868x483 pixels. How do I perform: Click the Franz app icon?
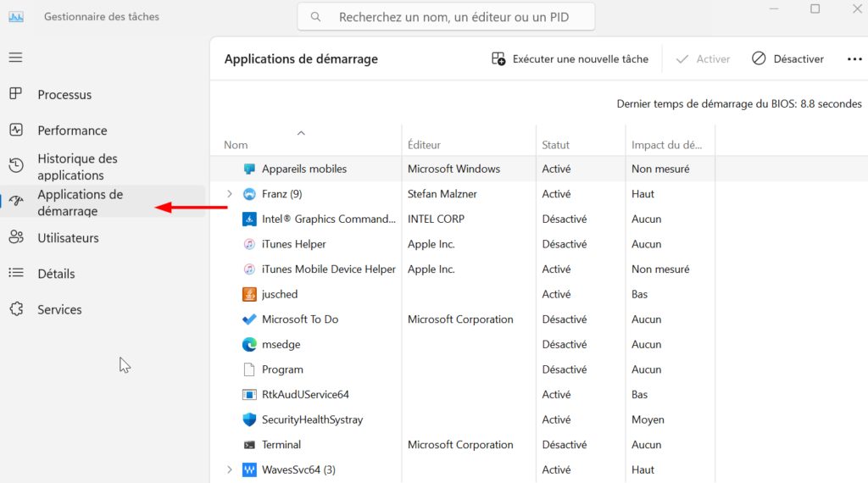click(x=250, y=194)
